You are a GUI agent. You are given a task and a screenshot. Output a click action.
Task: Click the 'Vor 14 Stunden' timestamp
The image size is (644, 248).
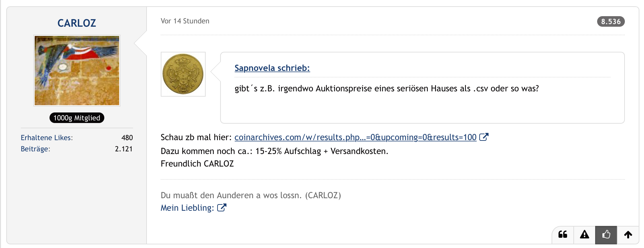[185, 21]
